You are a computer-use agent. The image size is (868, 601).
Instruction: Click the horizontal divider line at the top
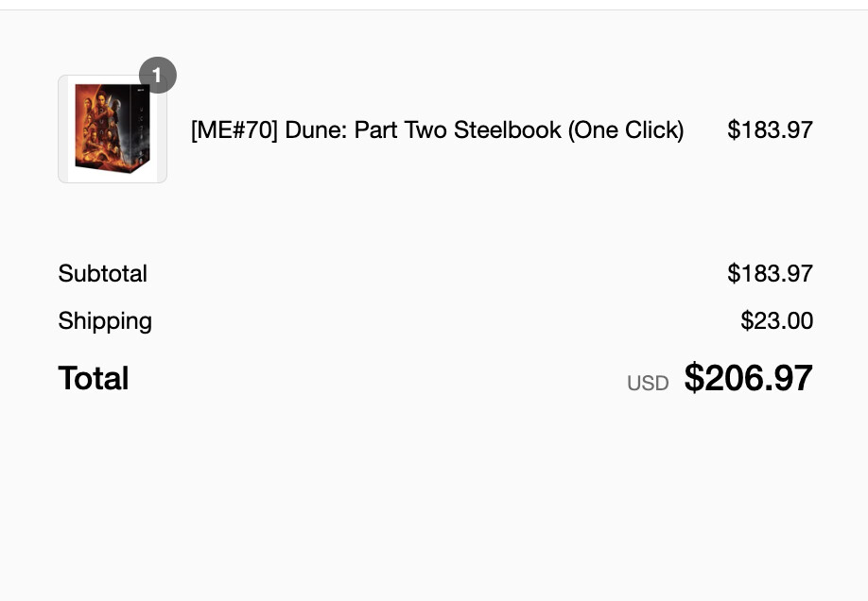[x=434, y=9]
